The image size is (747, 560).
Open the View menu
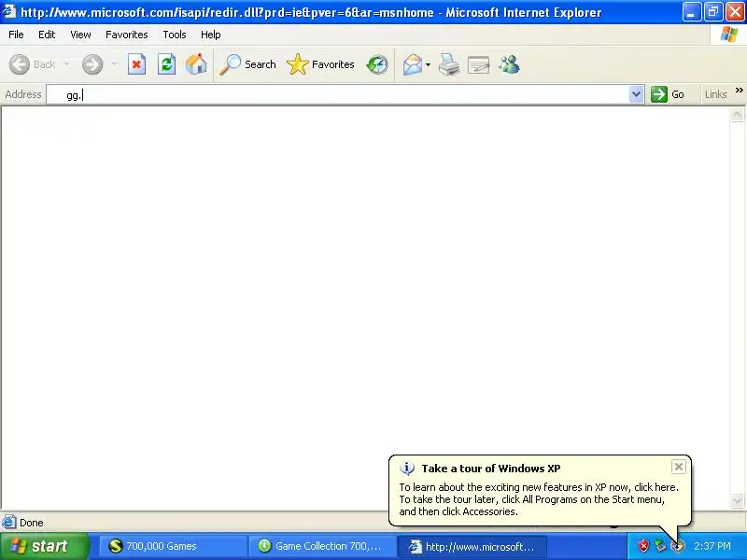[x=80, y=35]
